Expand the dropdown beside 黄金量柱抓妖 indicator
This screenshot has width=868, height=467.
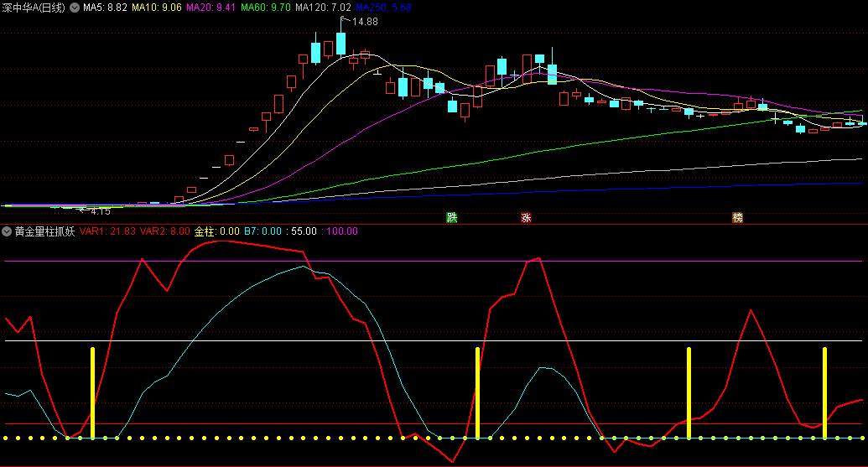[7, 231]
